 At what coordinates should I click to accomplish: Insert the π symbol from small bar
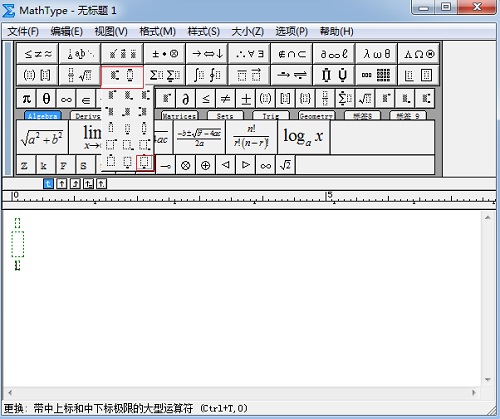pyautogui.click(x=26, y=99)
